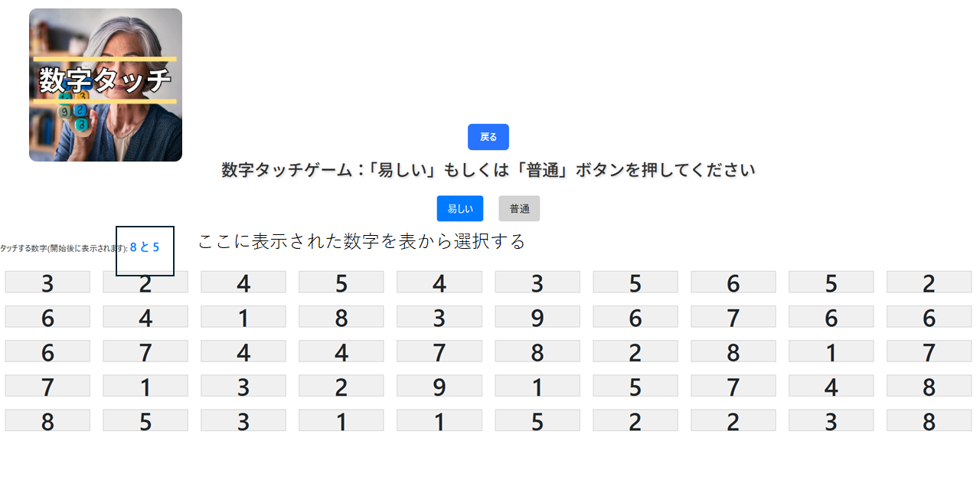Image resolution: width=980 pixels, height=477 pixels.
Task: Tap the 8 in the fourth row
Action: pos(929,386)
